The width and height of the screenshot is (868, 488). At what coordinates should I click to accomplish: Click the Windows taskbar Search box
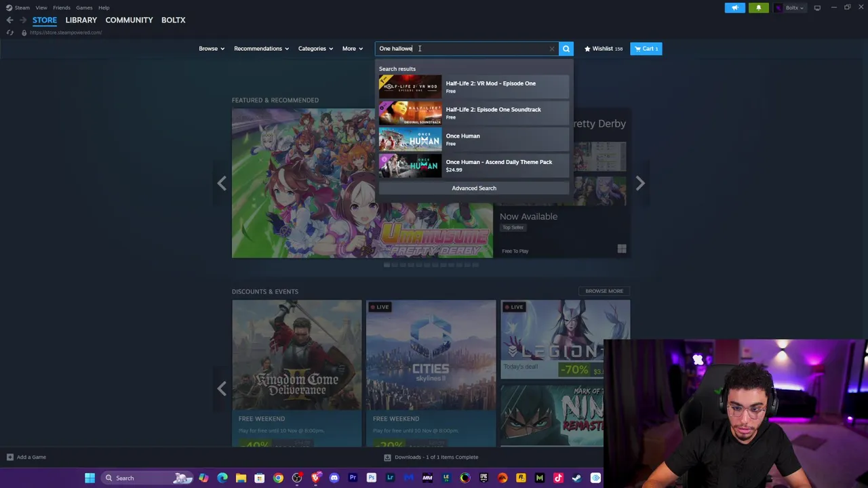click(148, 478)
